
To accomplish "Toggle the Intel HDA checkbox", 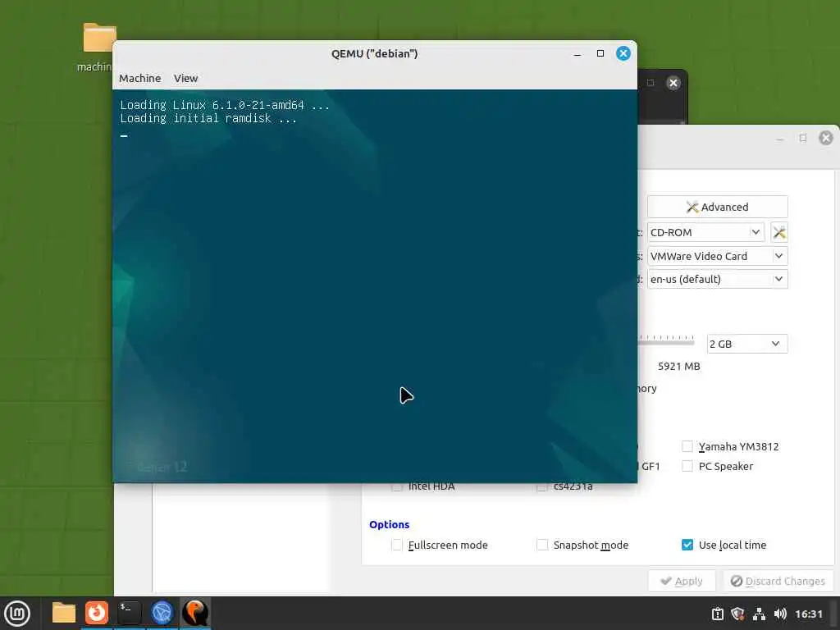I will click(x=396, y=486).
